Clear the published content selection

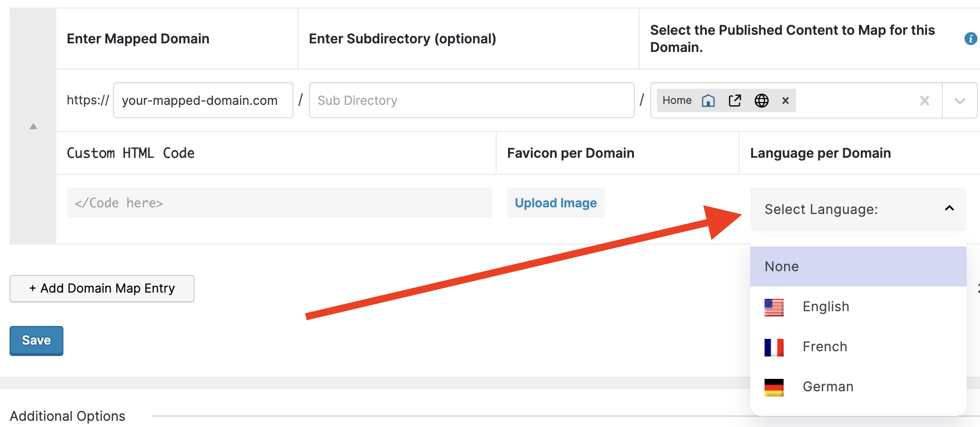[x=924, y=101]
